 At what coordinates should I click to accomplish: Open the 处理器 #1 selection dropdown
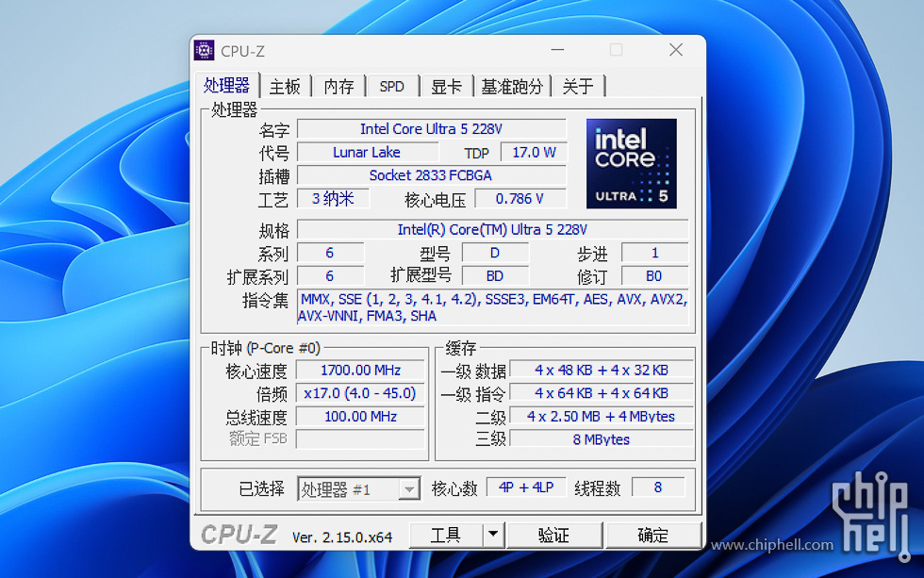[x=359, y=489]
